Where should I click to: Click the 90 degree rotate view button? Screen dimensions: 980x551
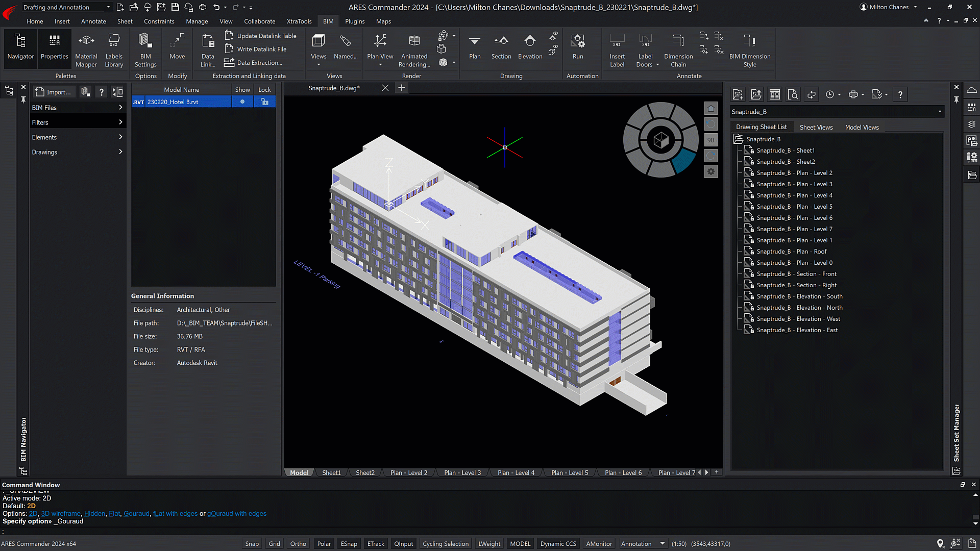pyautogui.click(x=710, y=140)
